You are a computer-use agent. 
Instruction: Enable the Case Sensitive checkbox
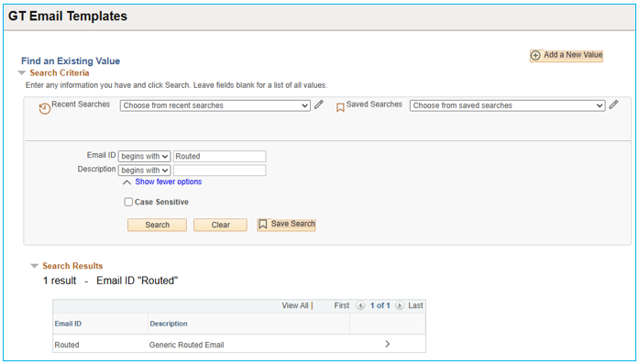click(x=128, y=202)
